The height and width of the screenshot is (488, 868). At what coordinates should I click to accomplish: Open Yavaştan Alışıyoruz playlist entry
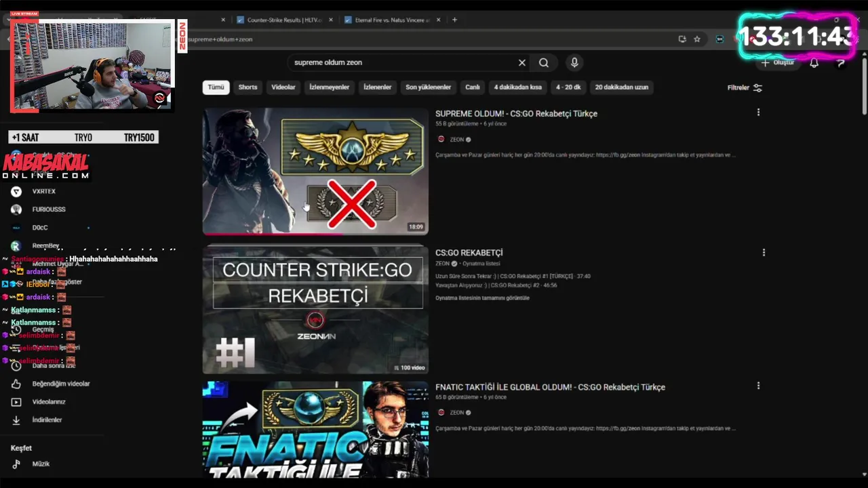[x=496, y=285]
